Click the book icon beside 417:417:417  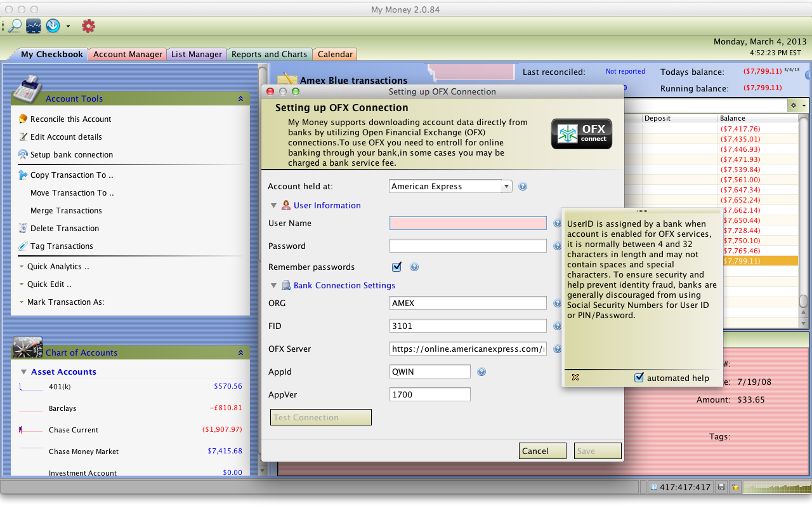point(653,487)
